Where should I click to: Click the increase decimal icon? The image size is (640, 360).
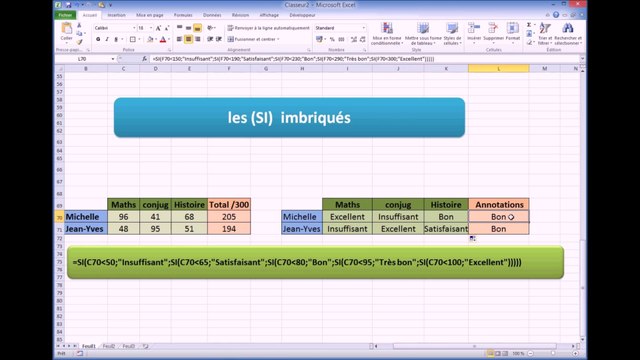pos(353,39)
